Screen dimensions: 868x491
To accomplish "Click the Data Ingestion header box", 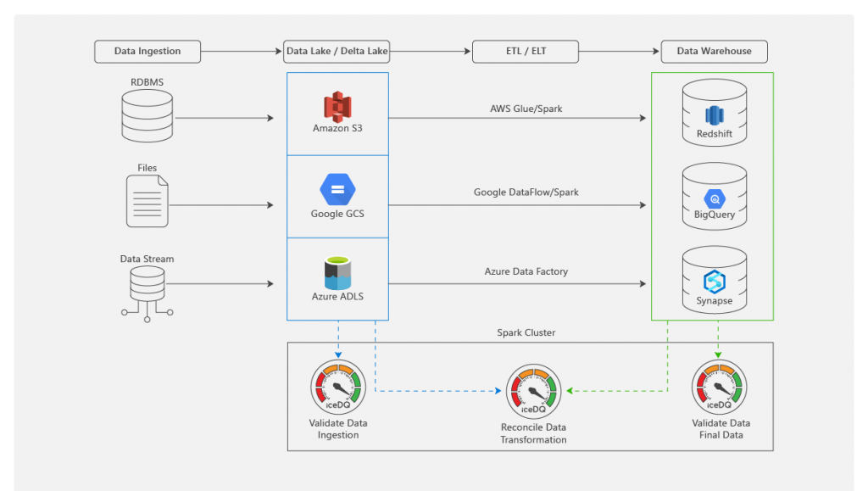I will pyautogui.click(x=147, y=51).
